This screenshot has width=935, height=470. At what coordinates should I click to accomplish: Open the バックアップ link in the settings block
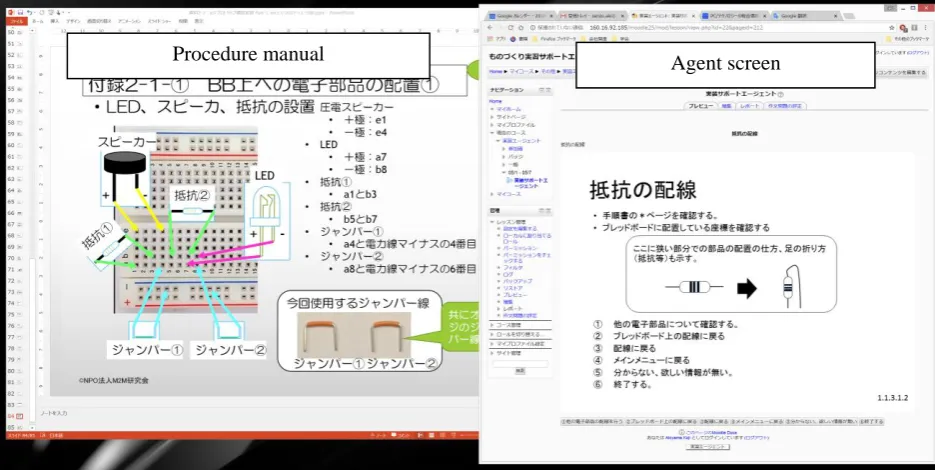click(x=518, y=281)
